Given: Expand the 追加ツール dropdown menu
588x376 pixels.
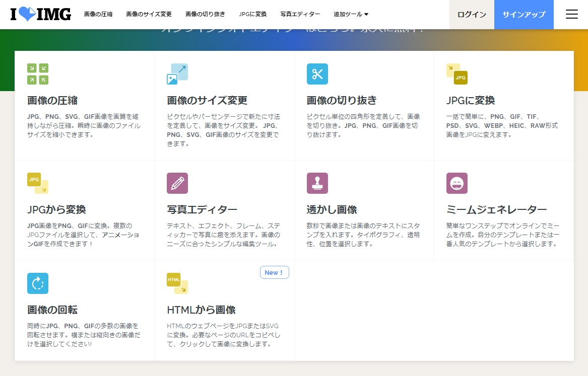Looking at the screenshot, I should coord(351,15).
